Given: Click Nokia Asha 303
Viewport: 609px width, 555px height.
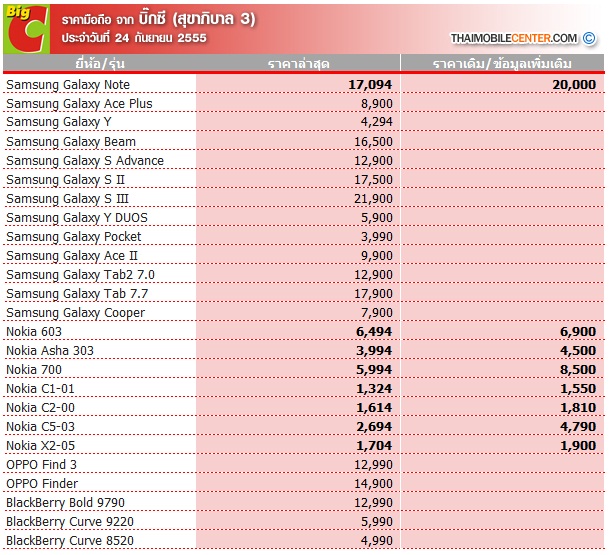Looking at the screenshot, I should pyautogui.click(x=50, y=351).
